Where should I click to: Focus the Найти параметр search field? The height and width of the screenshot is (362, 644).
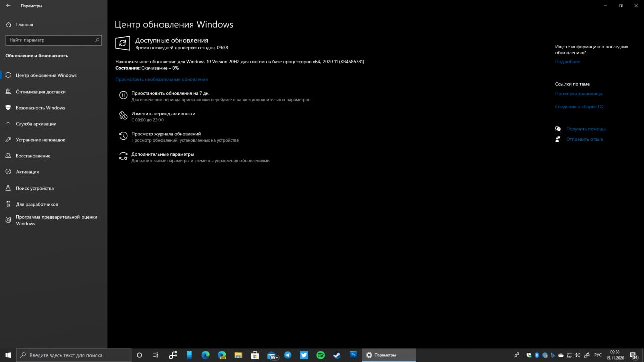(53, 40)
